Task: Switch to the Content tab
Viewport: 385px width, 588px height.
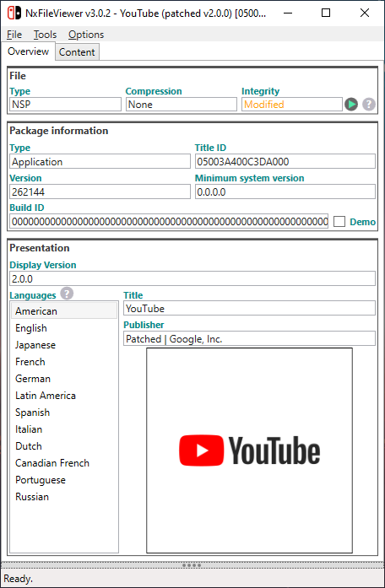Action: 77,51
